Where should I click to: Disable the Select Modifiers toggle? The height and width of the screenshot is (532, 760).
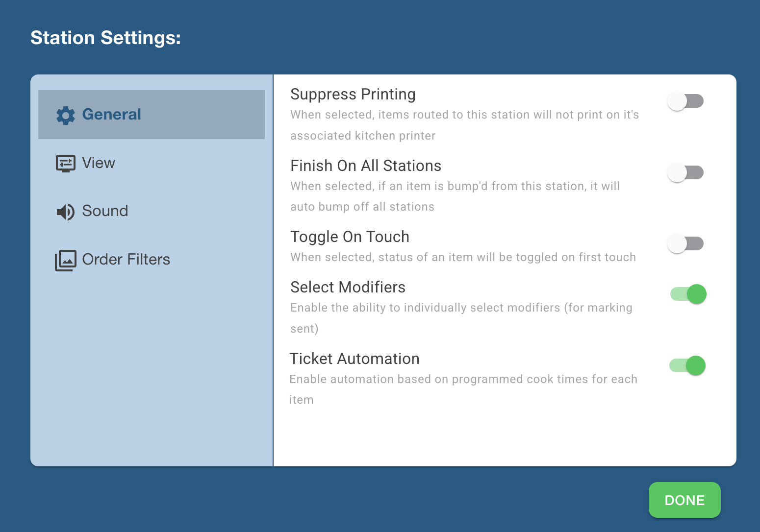(688, 294)
